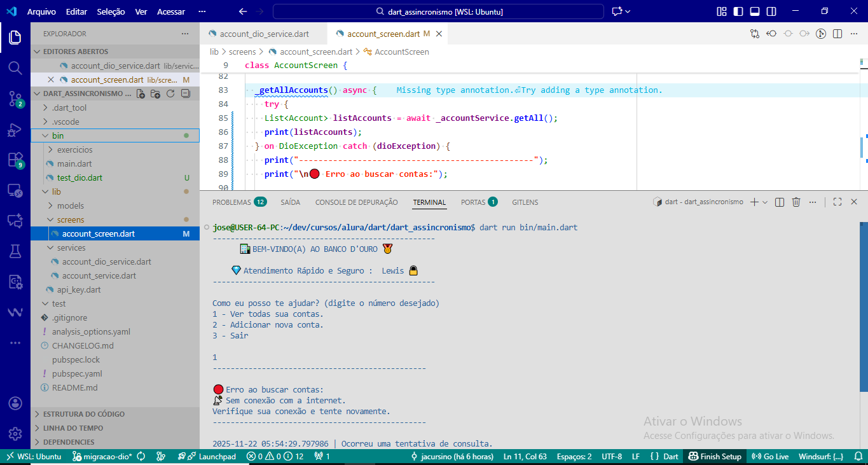Open the Seleção menu
This screenshot has height=465, width=868.
[111, 11]
